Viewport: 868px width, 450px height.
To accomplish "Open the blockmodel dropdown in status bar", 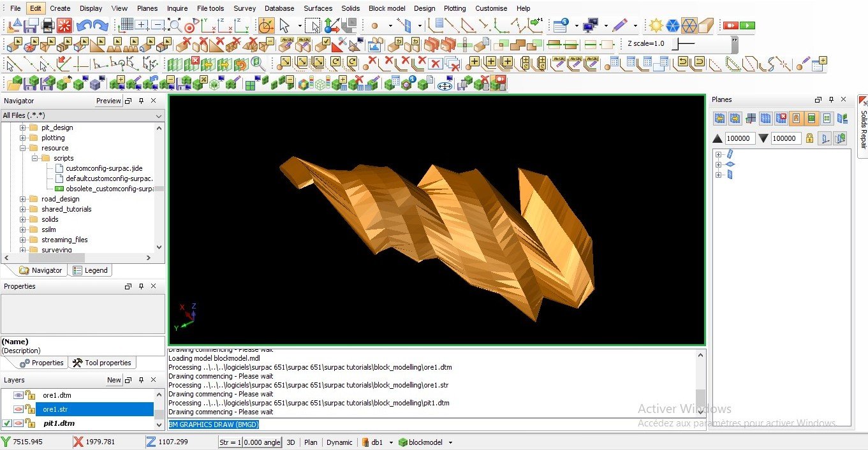I will coord(450,442).
